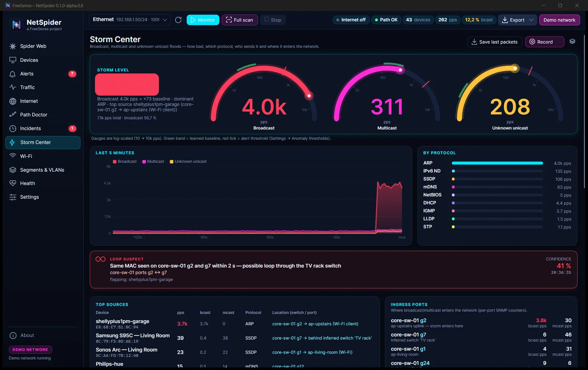Click the Demo network button
Screen dimensions: 588x370
559,20
